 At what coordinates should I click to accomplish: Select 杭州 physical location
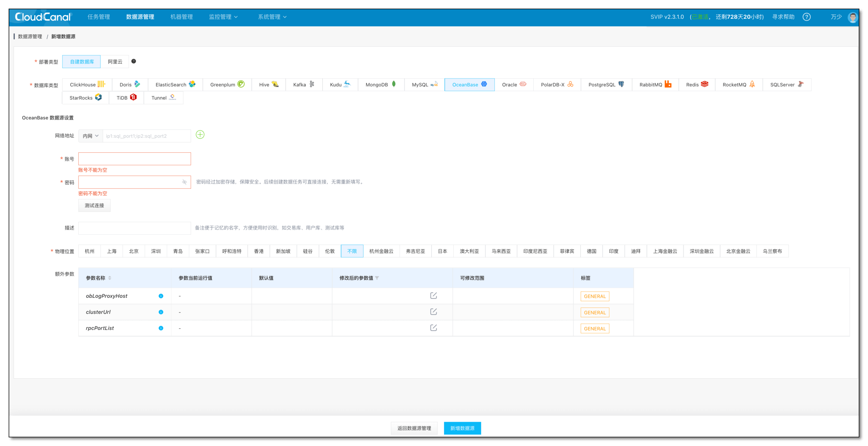pos(90,251)
